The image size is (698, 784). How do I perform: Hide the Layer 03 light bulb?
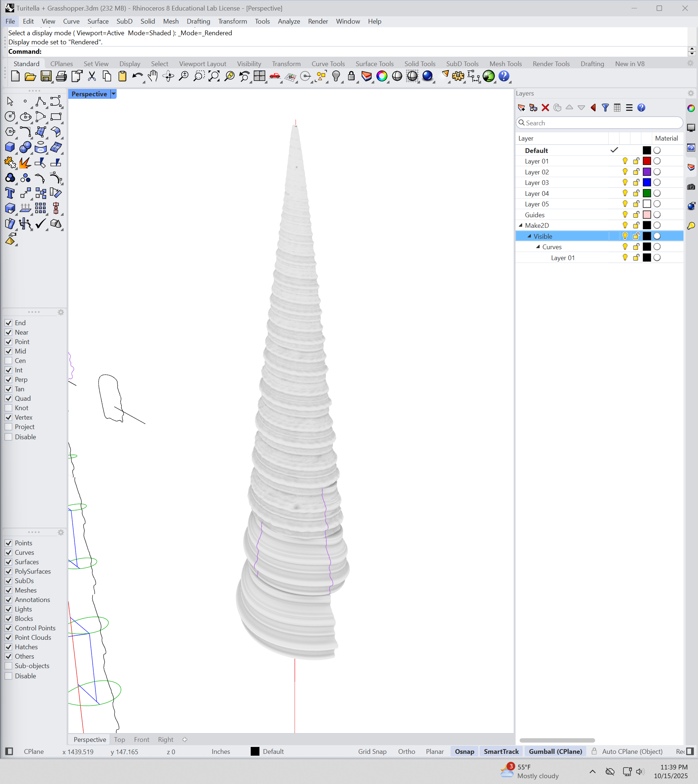click(x=625, y=183)
